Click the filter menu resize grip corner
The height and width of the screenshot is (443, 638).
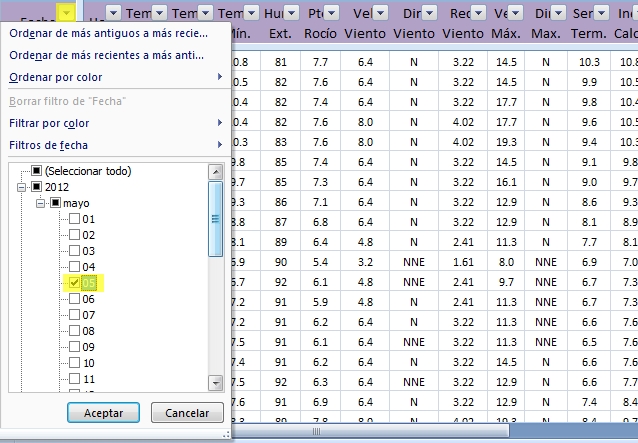coord(226,435)
